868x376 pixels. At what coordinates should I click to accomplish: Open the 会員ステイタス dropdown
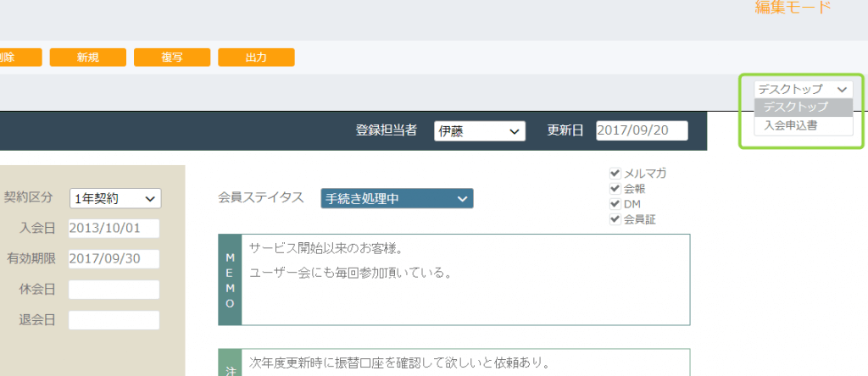(x=397, y=198)
